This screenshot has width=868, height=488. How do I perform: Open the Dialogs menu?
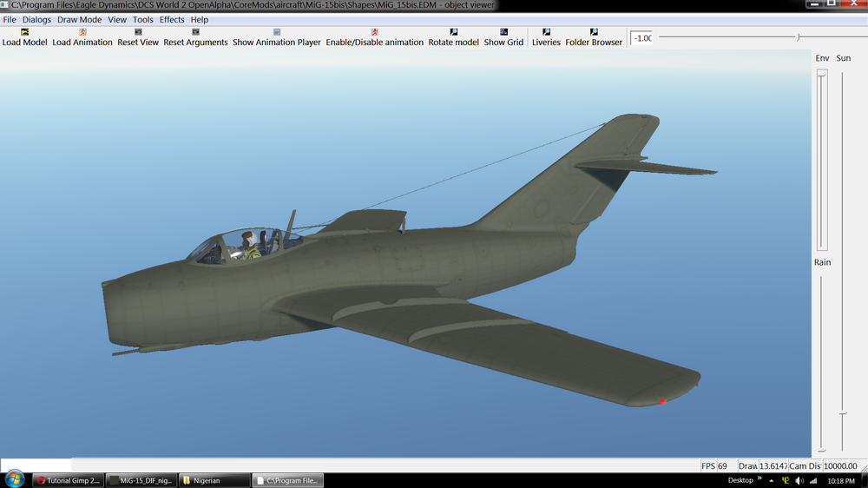[x=36, y=19]
